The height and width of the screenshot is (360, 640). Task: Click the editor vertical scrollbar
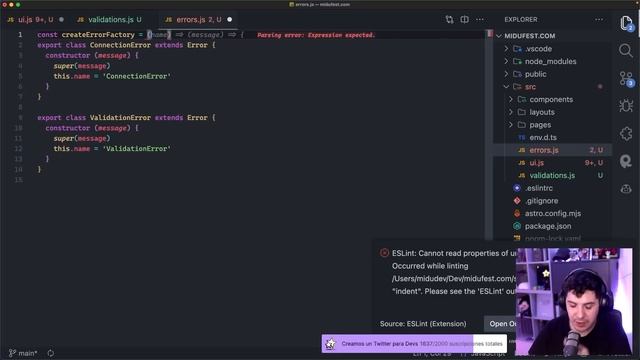click(x=489, y=135)
